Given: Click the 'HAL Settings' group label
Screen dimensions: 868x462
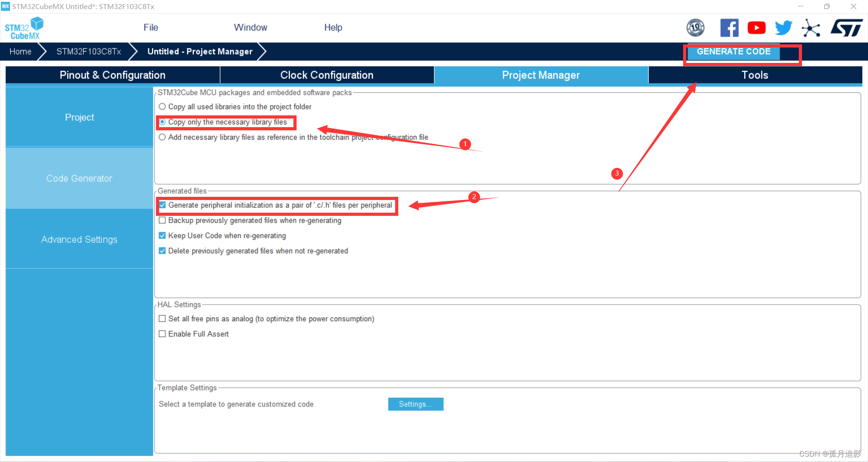Looking at the screenshot, I should pyautogui.click(x=179, y=305).
